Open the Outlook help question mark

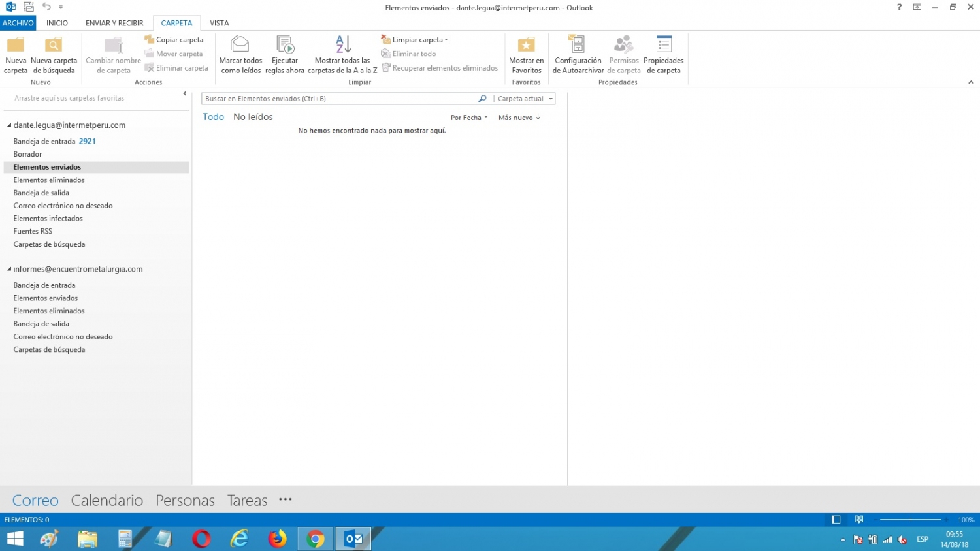(x=900, y=7)
